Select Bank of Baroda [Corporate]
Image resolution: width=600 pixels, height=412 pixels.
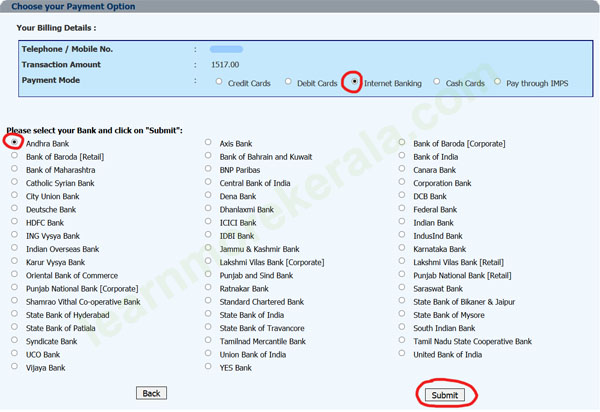[402, 142]
